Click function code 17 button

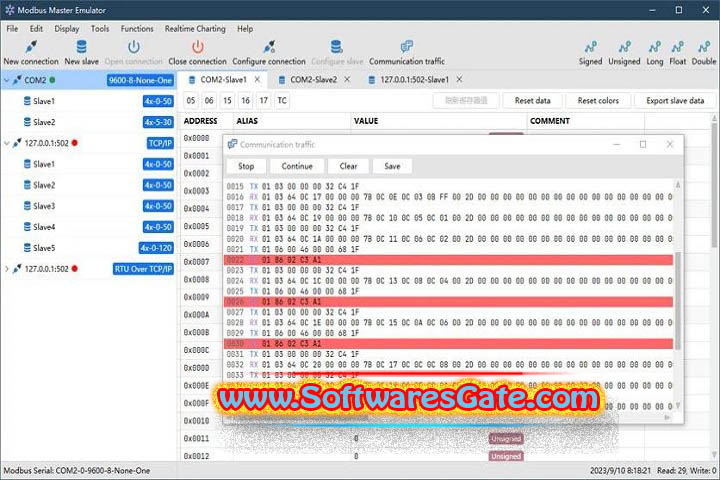point(264,101)
